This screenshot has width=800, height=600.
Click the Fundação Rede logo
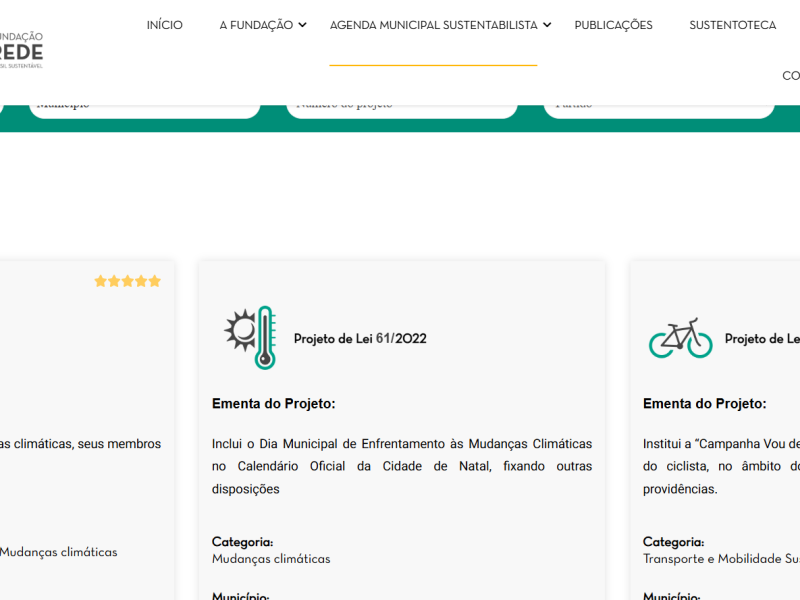click(x=21, y=50)
